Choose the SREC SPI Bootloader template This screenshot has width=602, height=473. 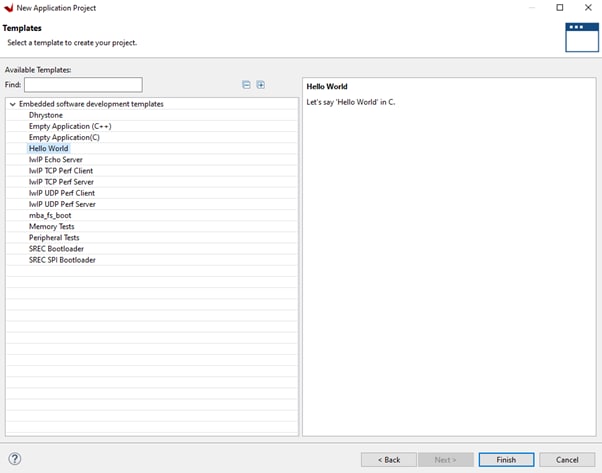pyautogui.click(x=62, y=260)
